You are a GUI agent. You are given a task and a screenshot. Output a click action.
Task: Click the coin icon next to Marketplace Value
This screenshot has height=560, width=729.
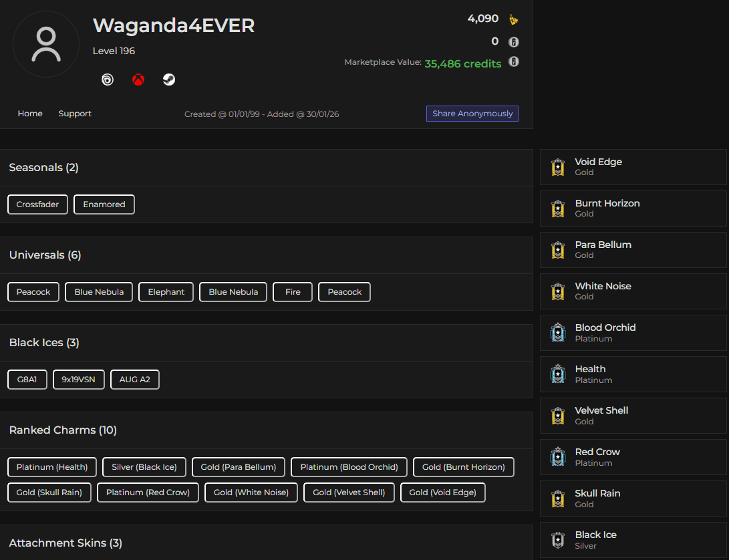pos(513,61)
